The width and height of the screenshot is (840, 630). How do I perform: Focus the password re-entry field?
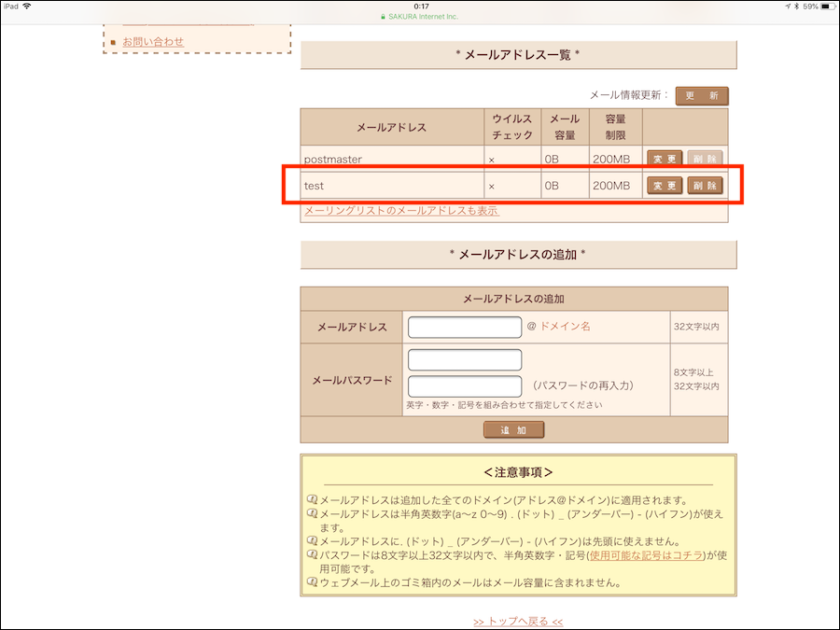tap(465, 386)
